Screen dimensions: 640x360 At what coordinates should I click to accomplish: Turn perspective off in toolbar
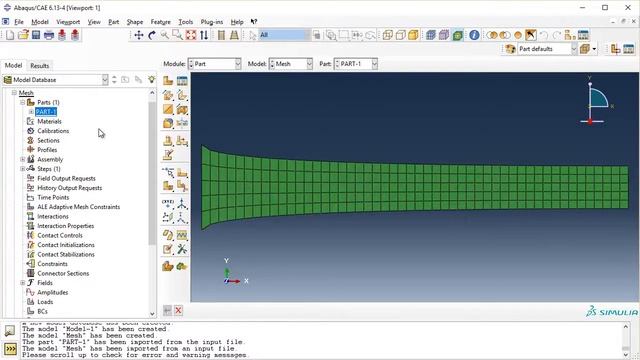pos(221,35)
